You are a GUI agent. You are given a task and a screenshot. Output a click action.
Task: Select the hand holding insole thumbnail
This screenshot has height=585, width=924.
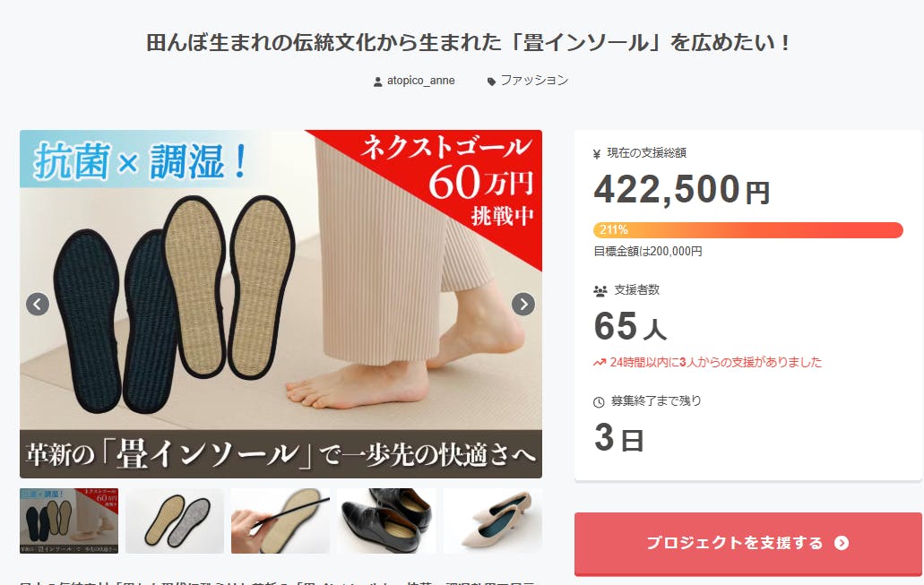point(281,520)
